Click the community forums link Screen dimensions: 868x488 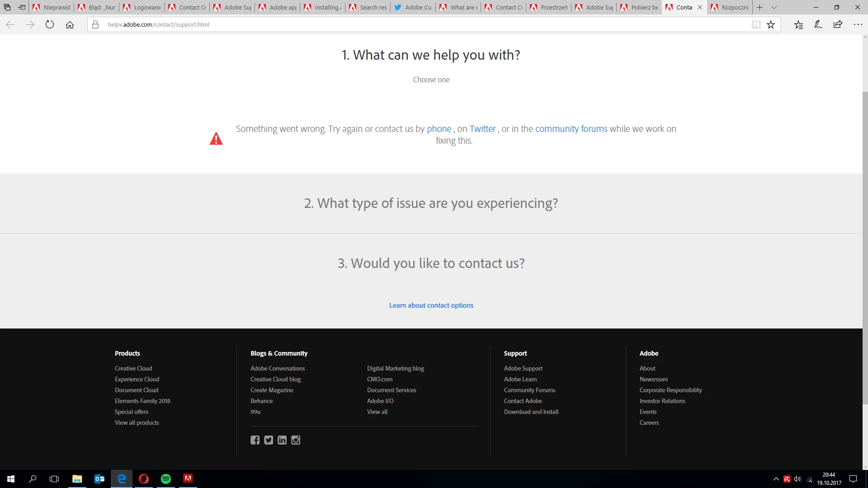click(x=571, y=129)
